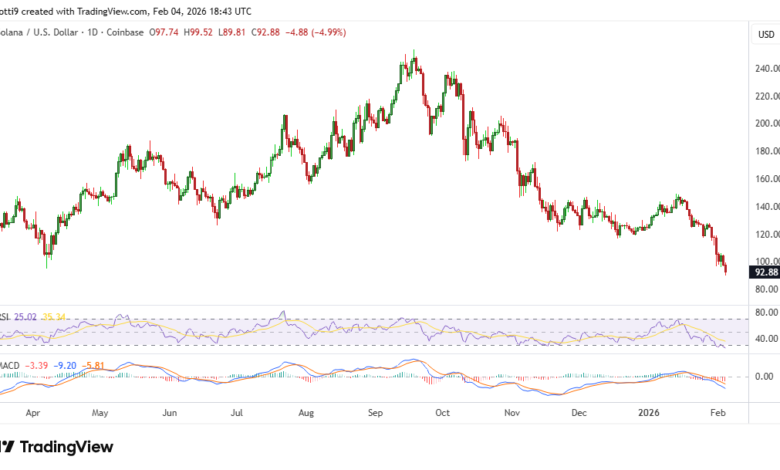Click the TradingView logo at bottom left
The height and width of the screenshot is (470, 780).
pyautogui.click(x=60, y=447)
